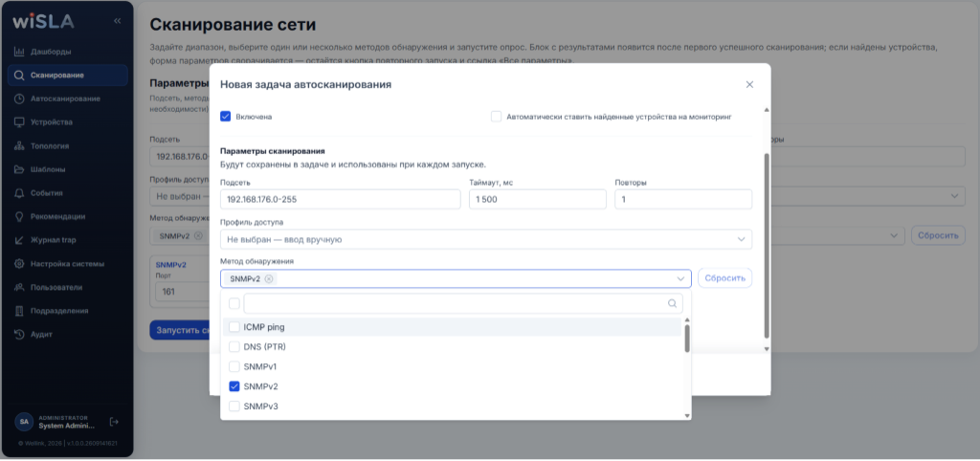Click Сбросить button on the background page

coord(938,235)
